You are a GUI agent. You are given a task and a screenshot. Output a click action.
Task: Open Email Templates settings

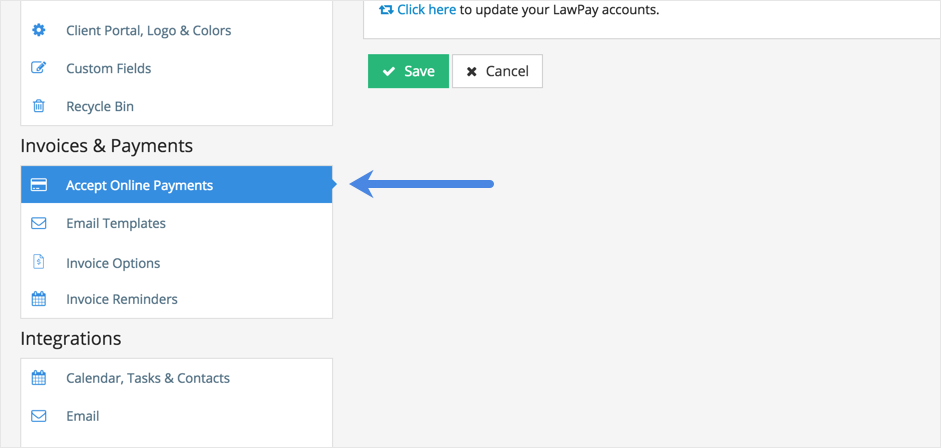tap(116, 223)
